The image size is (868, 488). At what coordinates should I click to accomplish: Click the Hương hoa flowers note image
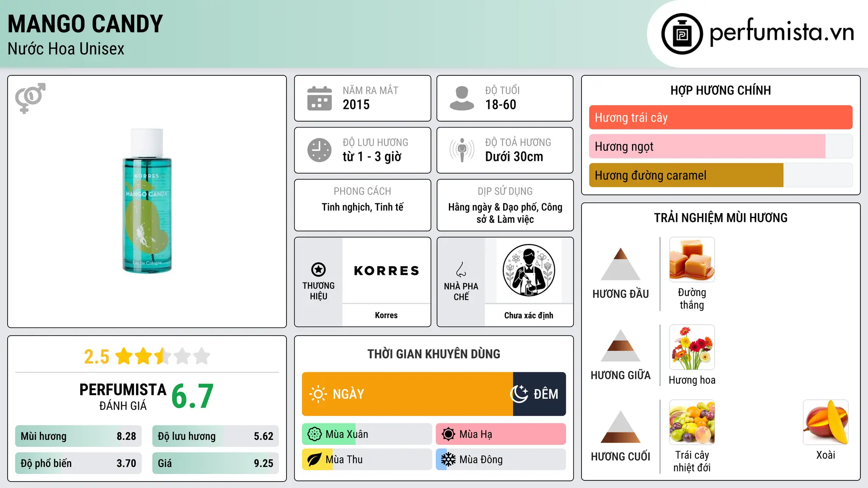point(692,347)
